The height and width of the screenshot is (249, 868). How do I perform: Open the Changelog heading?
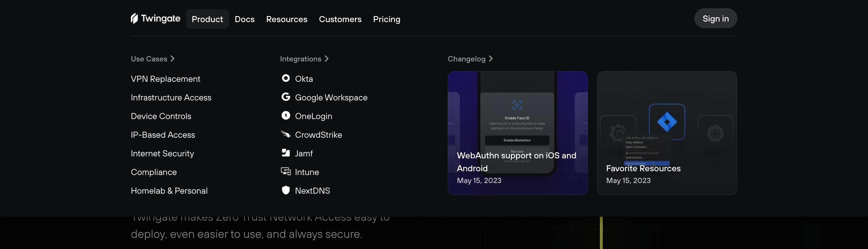466,59
